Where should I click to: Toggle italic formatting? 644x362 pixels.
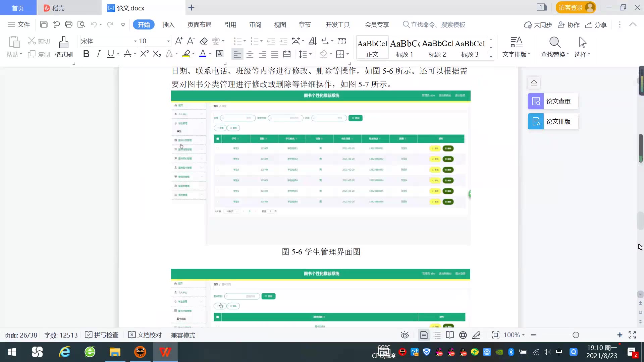(x=98, y=54)
